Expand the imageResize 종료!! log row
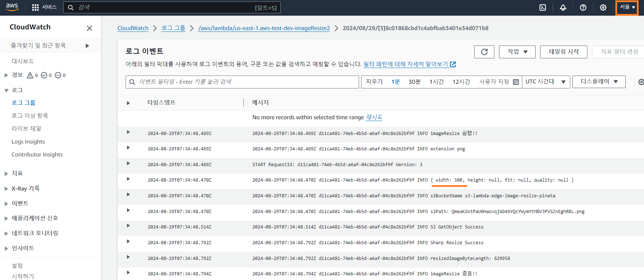The image size is (644, 280). pyautogui.click(x=128, y=272)
